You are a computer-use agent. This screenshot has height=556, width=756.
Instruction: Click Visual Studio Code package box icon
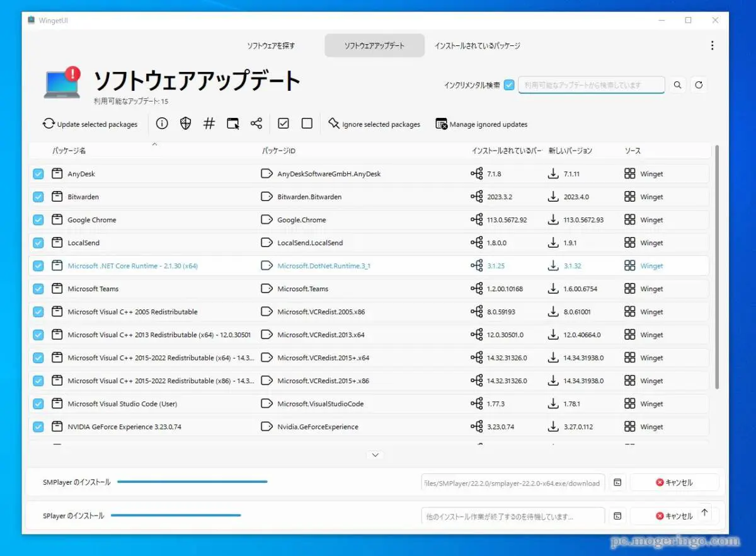pyautogui.click(x=57, y=404)
